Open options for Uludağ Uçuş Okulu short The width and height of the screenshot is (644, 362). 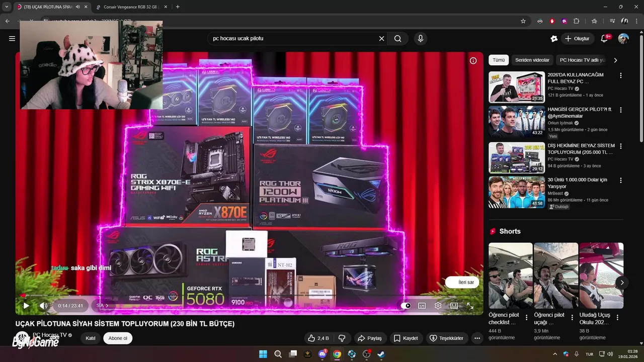617,318
